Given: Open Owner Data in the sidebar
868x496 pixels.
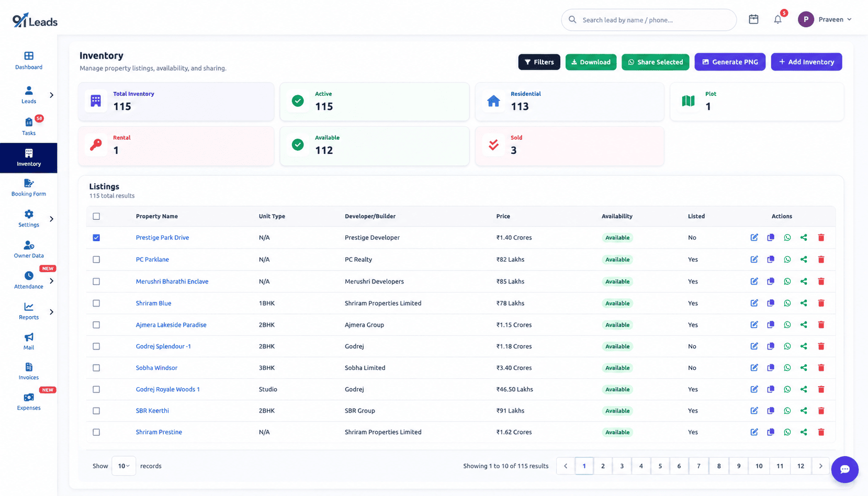Looking at the screenshot, I should tap(29, 249).
